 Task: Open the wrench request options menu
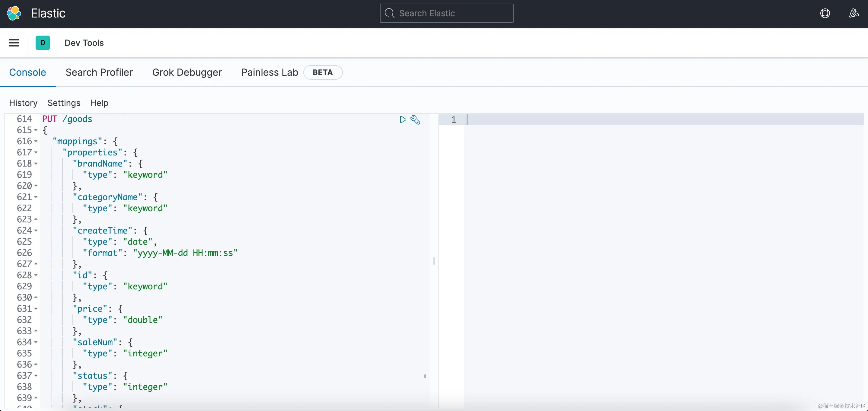click(x=415, y=119)
